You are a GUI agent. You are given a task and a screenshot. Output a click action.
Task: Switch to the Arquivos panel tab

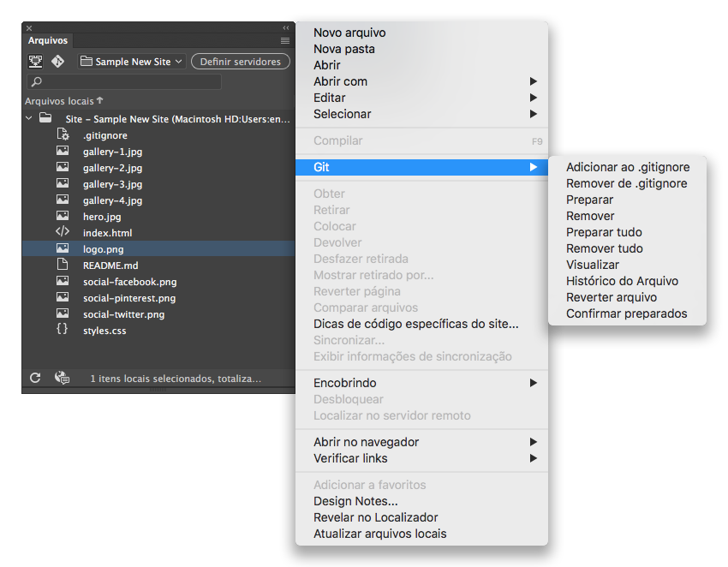pyautogui.click(x=47, y=40)
